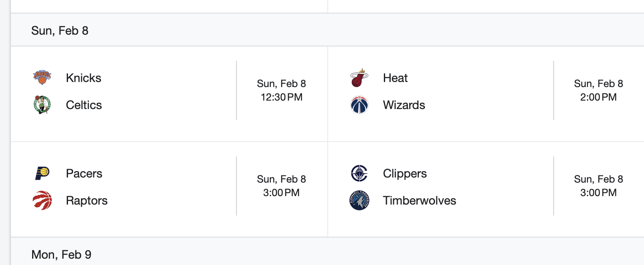Screen dimensions: 644x265
Task: Select the Clippers team name
Action: coord(405,173)
